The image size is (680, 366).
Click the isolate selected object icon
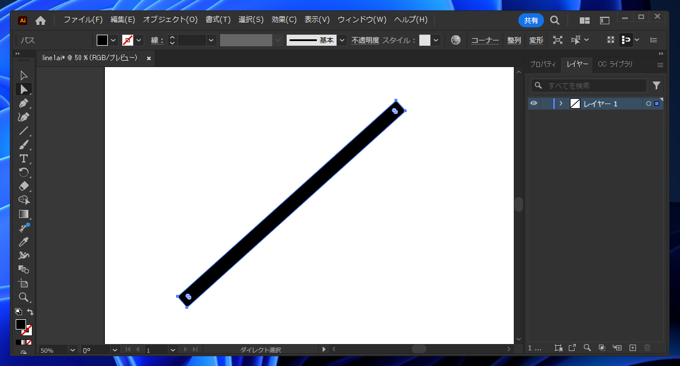558,40
